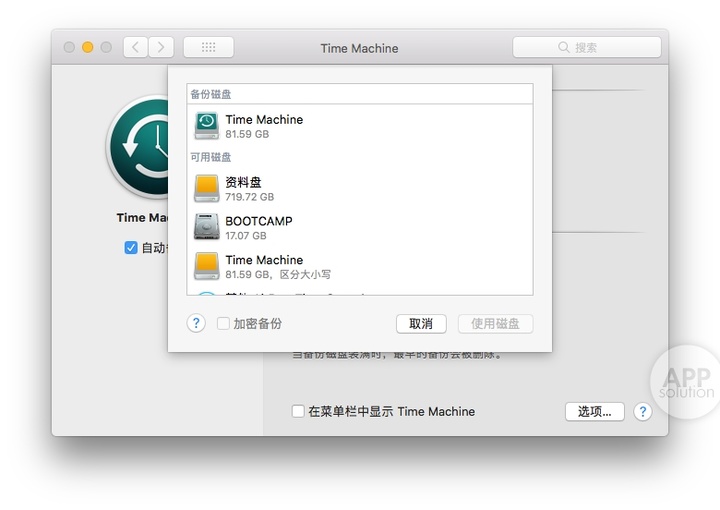Viewport: 720px width, 510px height.
Task: Open help with the sheet's question mark button
Action: (x=196, y=324)
